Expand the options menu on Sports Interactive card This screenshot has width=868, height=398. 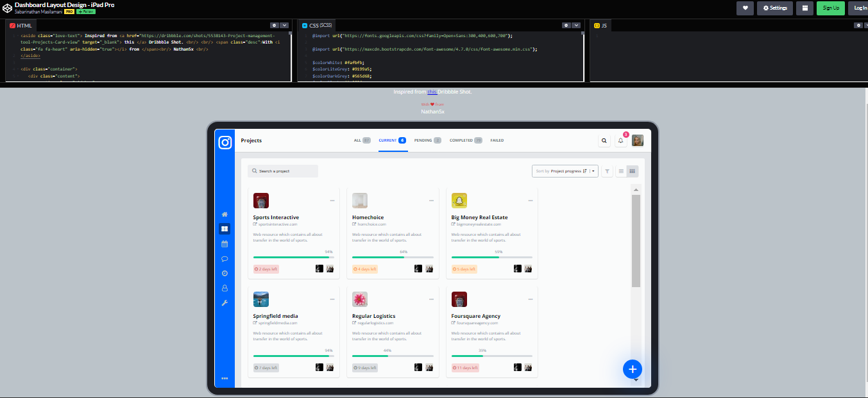tap(332, 200)
